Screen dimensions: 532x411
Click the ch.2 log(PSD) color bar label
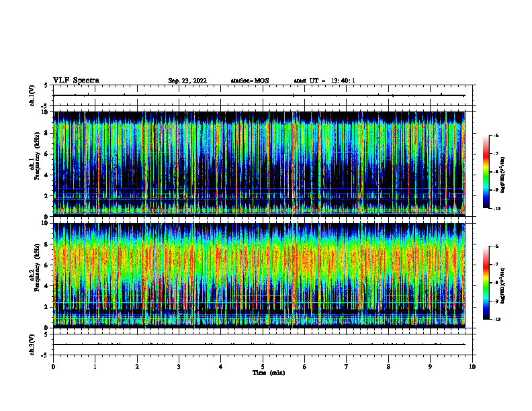[x=503, y=286]
